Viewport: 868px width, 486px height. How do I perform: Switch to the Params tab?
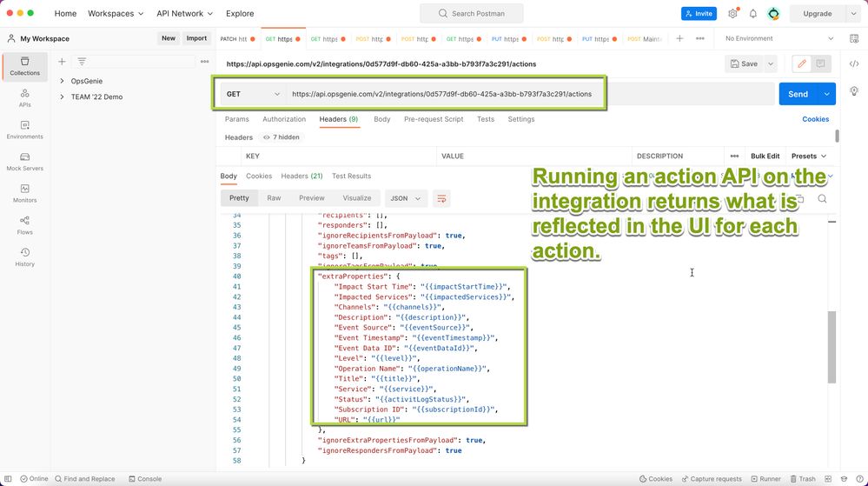[237, 119]
